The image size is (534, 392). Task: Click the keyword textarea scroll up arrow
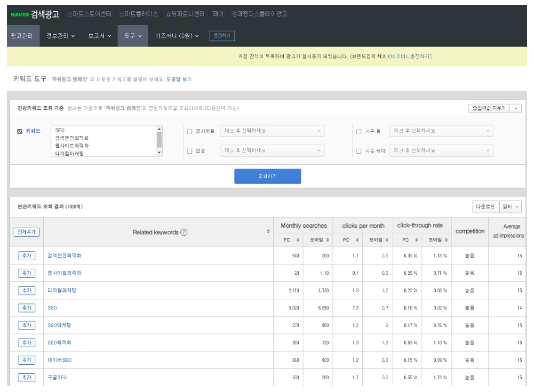tap(159, 129)
